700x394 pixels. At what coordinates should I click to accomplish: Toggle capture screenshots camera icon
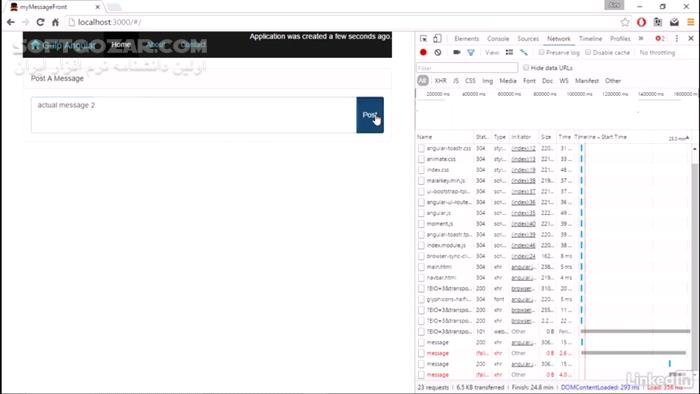pos(456,53)
